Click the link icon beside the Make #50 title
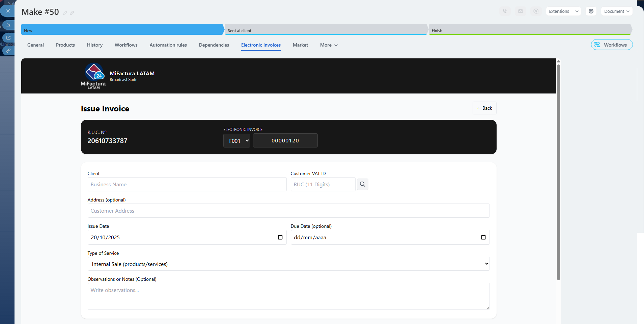Viewport: 644px width, 324px height. click(72, 13)
